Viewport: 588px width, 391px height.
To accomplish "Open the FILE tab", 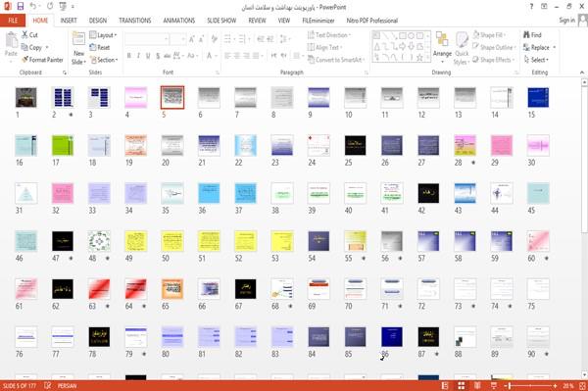I will coord(13,21).
